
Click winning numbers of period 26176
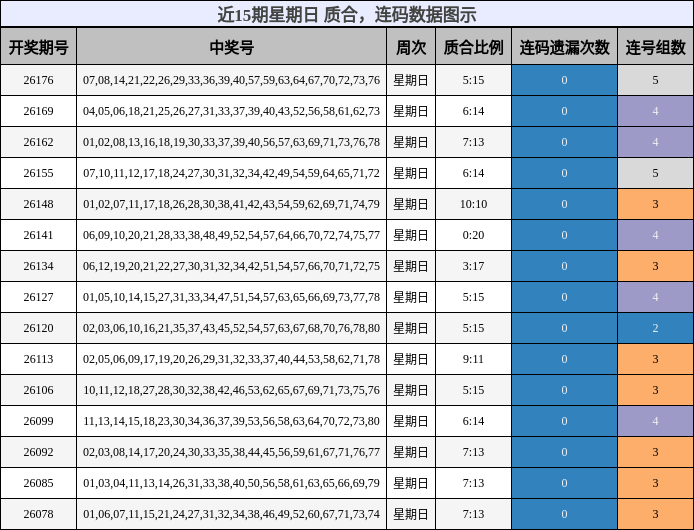coord(231,80)
